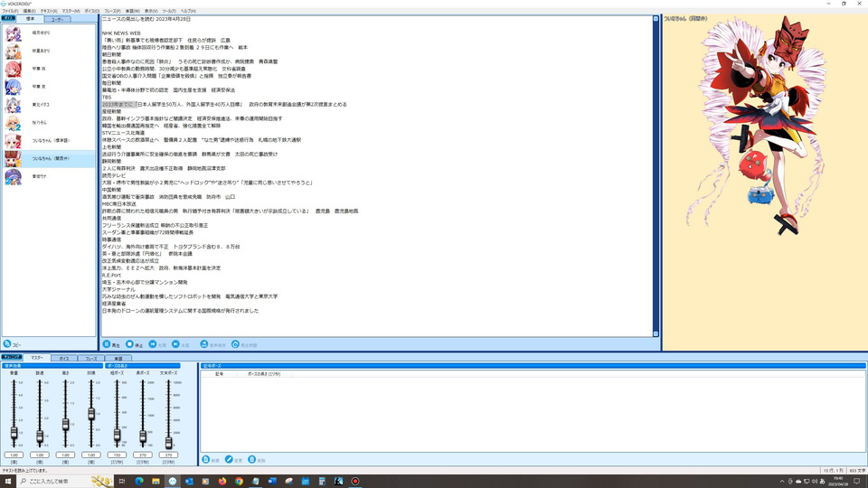This screenshot has width=868, height=488.
Task: Click editor scrollbar up arrow
Action: click(656, 19)
